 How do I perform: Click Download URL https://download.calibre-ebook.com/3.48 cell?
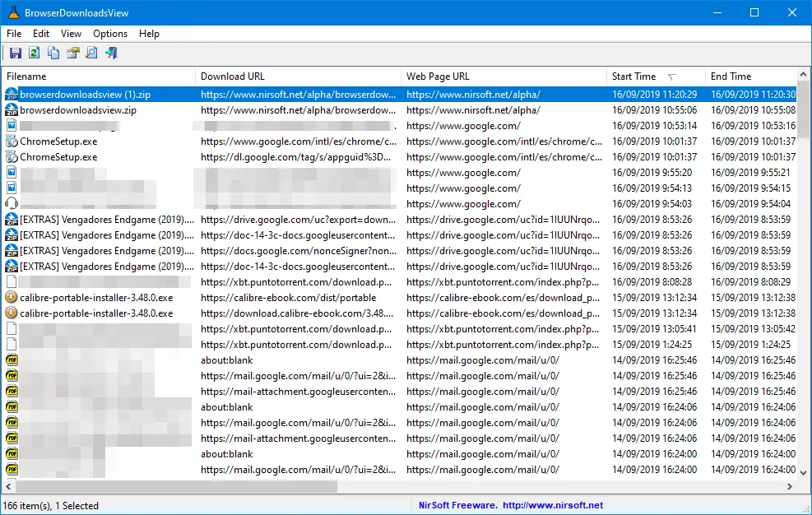(x=297, y=313)
